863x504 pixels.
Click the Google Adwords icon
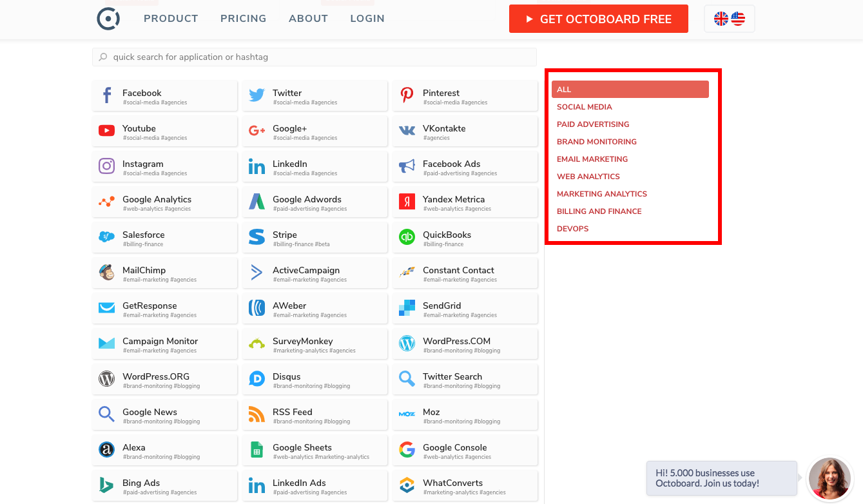[257, 202]
